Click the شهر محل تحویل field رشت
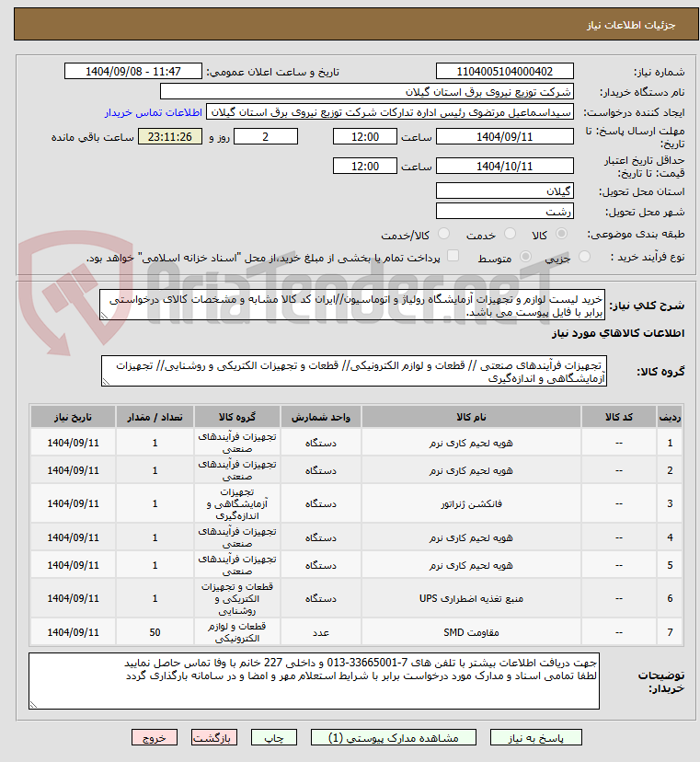This screenshot has height=762, width=700. pyautogui.click(x=505, y=212)
